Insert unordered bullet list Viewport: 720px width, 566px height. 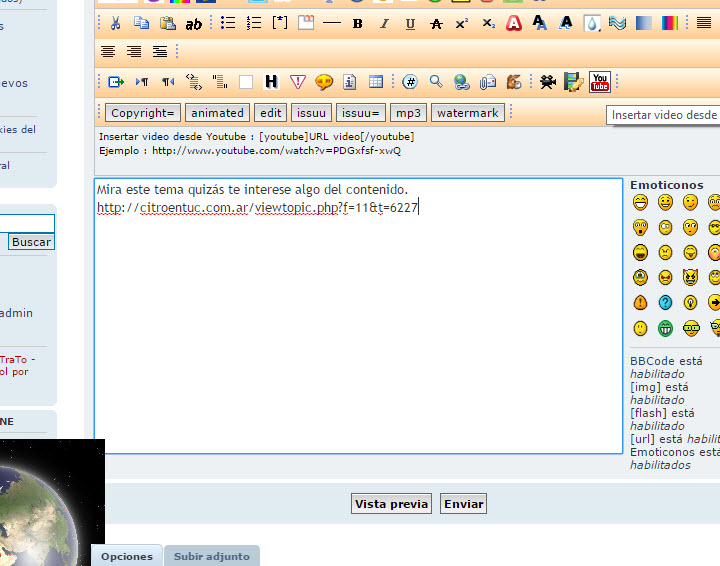228,23
